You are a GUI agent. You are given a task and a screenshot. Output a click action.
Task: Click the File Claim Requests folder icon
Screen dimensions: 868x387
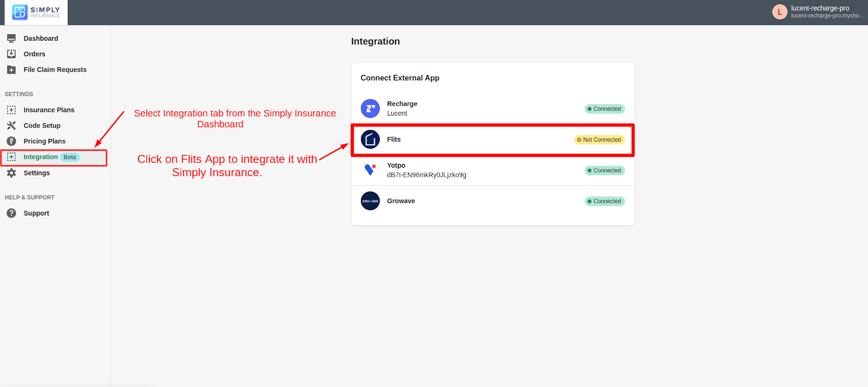11,69
